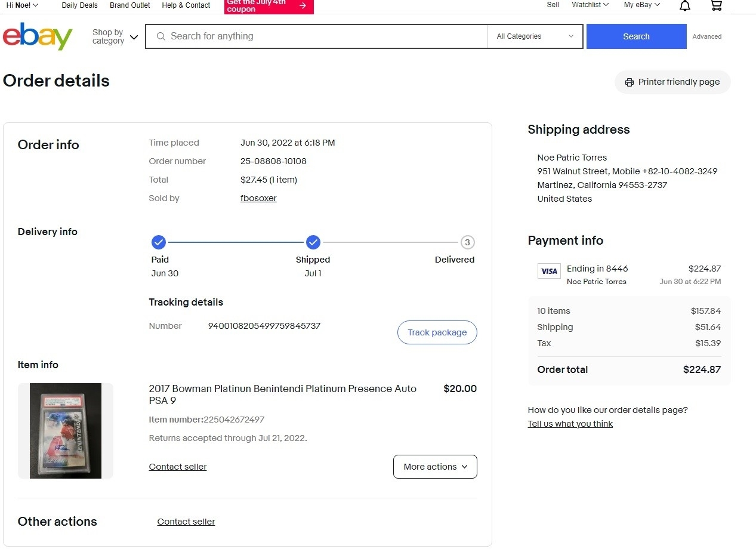Image resolution: width=756 pixels, height=558 pixels.
Task: Click the arrow on July 4th coupon banner
Action: 303,5
